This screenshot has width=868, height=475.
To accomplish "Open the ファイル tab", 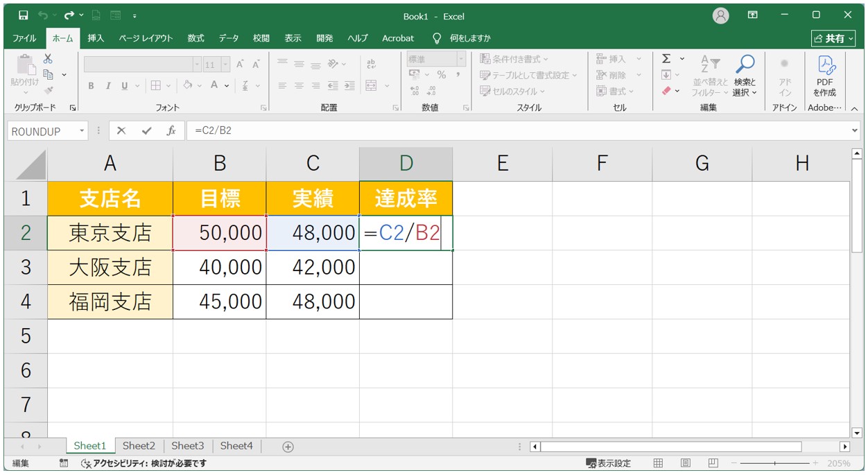I will (x=25, y=38).
